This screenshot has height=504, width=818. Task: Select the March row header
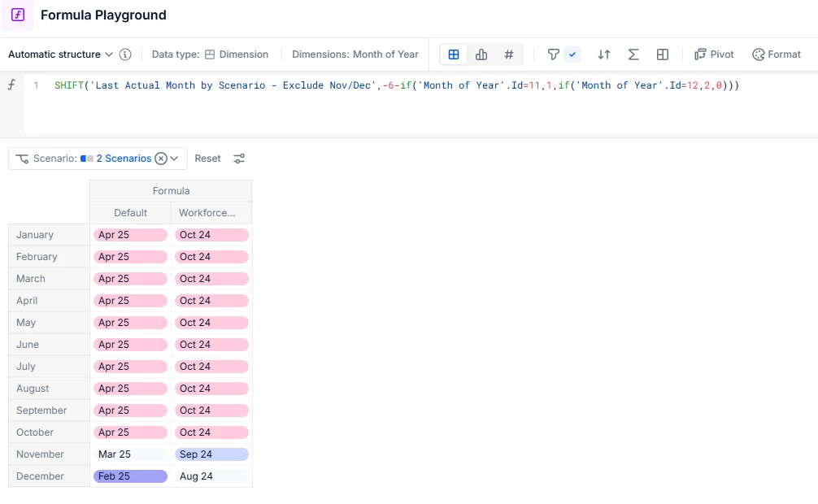click(x=49, y=279)
